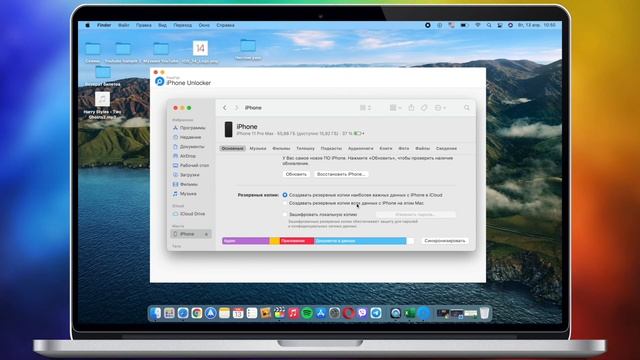Open Reminders from the Dock

tap(252, 313)
